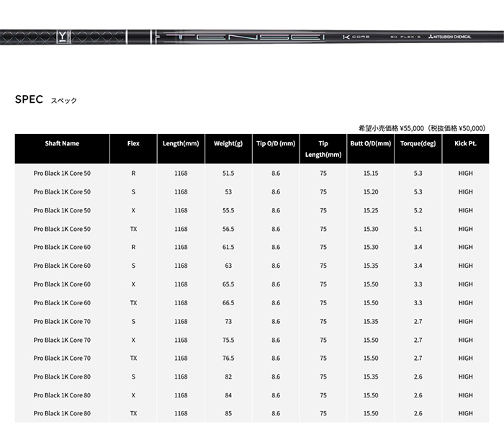
Task: Click shaft name in the 51.5 g row
Action: [x=62, y=173]
